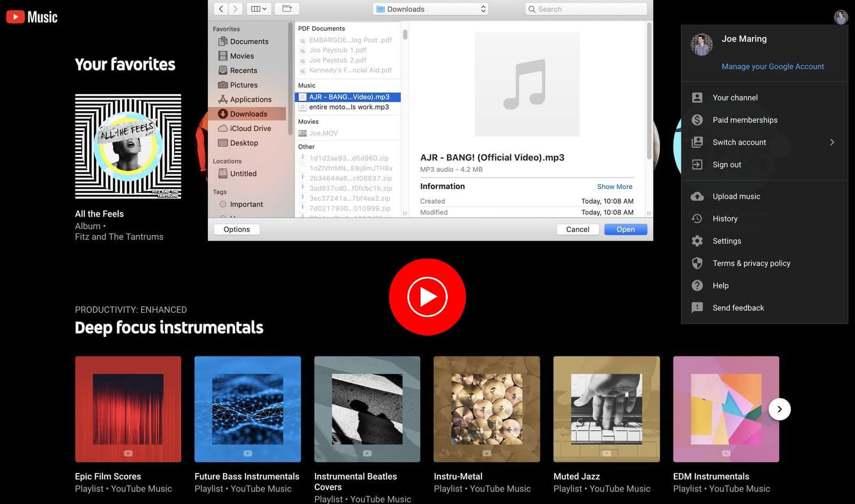Open EDM Instrumentals playlist thumbnail
The width and height of the screenshot is (855, 504).
pyautogui.click(x=726, y=409)
